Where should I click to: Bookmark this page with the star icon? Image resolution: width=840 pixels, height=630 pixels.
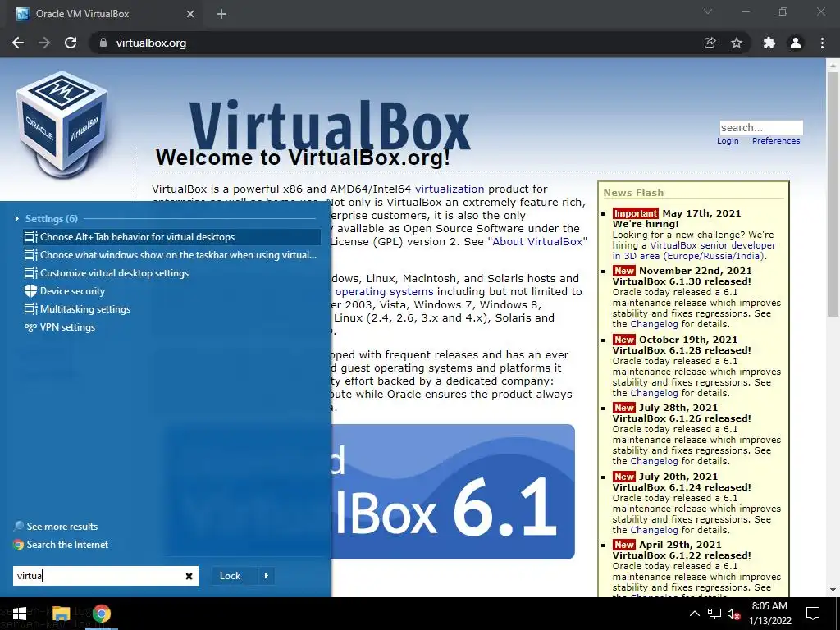737,43
